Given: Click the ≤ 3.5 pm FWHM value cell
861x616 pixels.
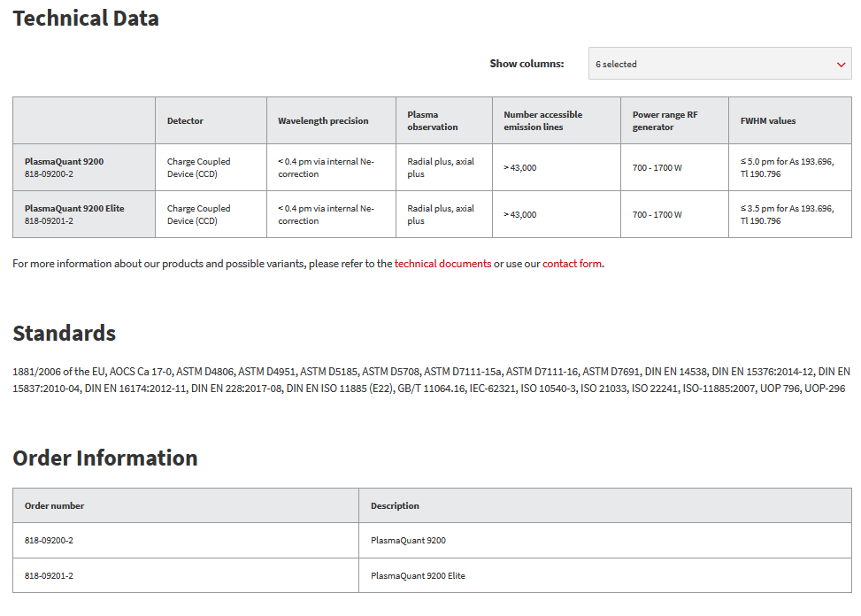Looking at the screenshot, I should point(787,215).
